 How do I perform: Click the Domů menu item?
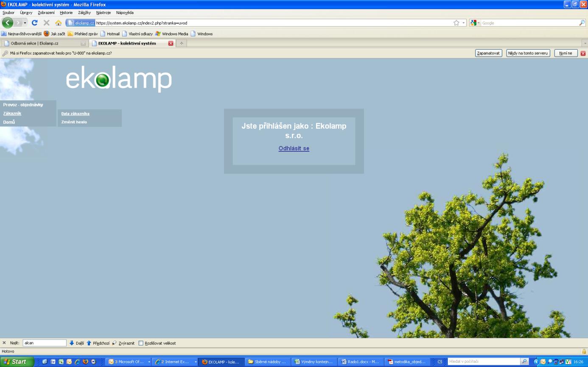click(9, 122)
